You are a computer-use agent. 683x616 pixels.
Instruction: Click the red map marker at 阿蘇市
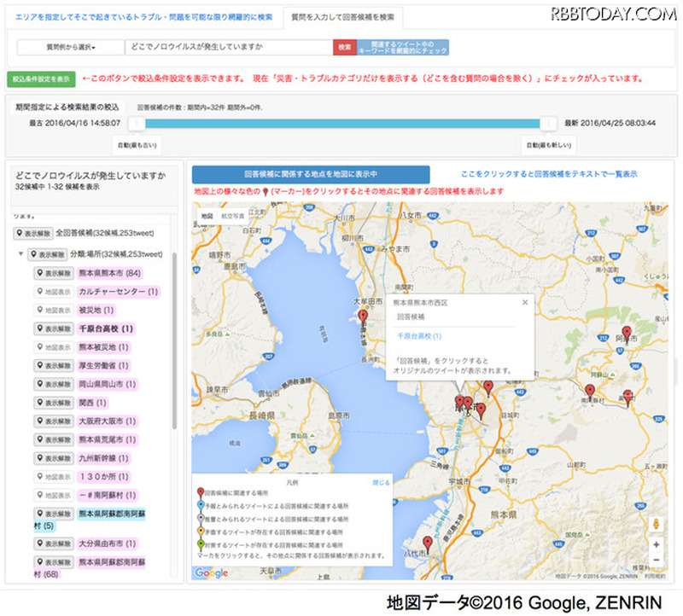[627, 334]
